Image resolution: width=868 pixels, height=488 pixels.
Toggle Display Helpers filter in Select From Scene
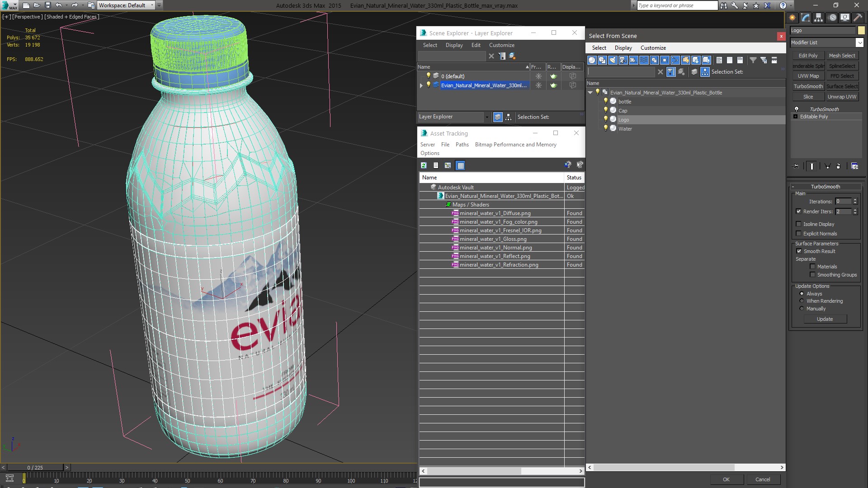pos(633,60)
